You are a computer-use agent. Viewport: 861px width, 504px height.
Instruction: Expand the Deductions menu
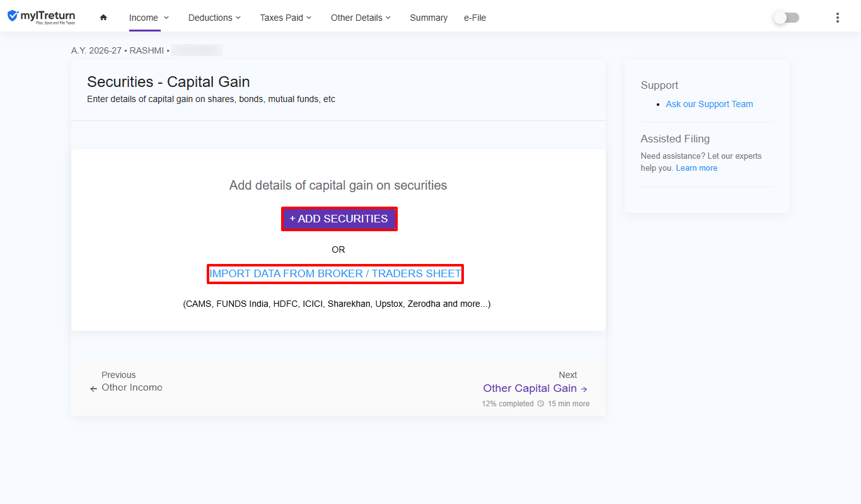(x=214, y=18)
